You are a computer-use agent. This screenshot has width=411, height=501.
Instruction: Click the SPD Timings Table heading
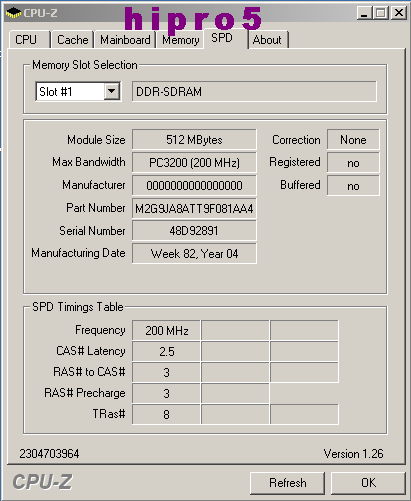[x=78, y=307]
